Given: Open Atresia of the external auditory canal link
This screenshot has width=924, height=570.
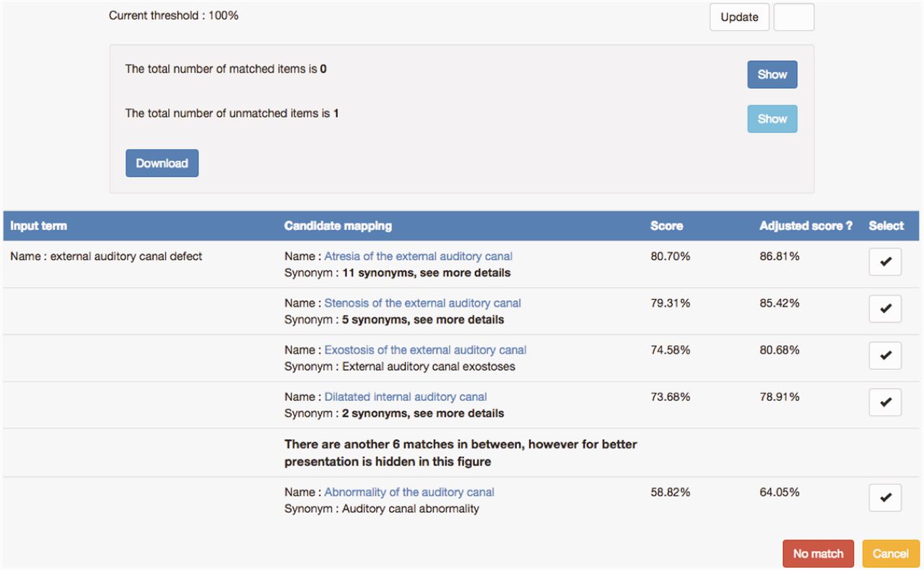Looking at the screenshot, I should pyautogui.click(x=418, y=256).
